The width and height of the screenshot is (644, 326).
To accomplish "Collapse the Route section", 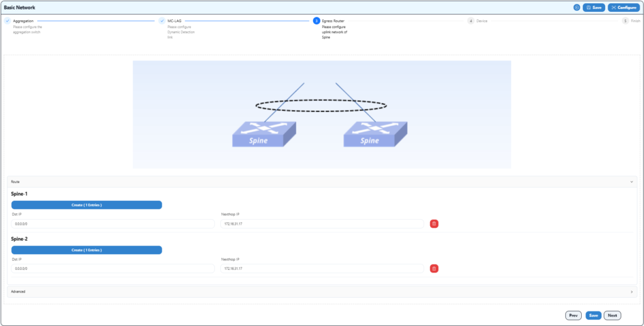I will point(631,182).
